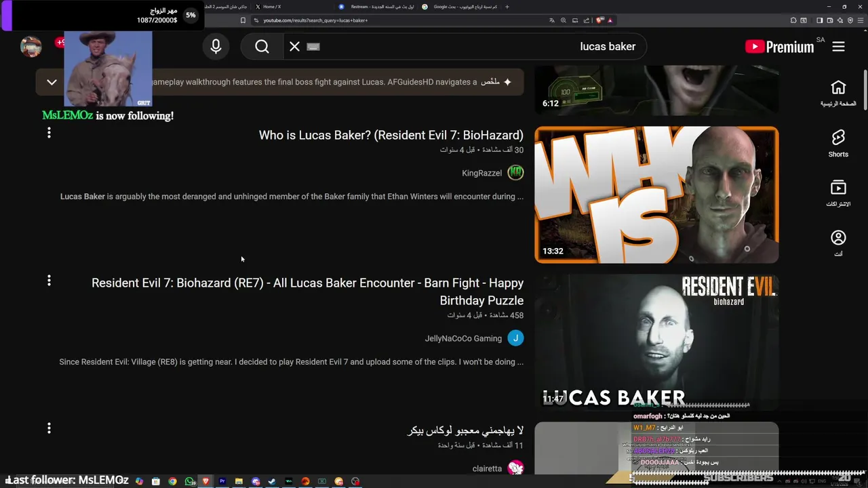Open Google Chrome from the taskbar
Viewport: 868px width, 488px height.
pos(172,481)
